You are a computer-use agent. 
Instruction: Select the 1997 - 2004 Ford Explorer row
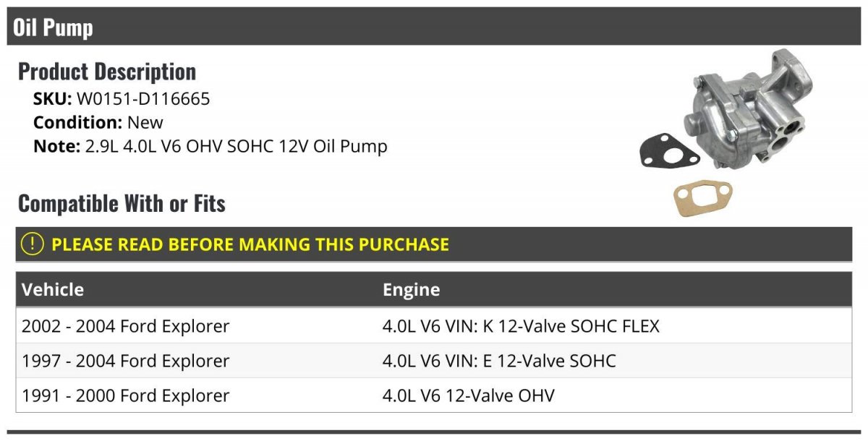126,361
